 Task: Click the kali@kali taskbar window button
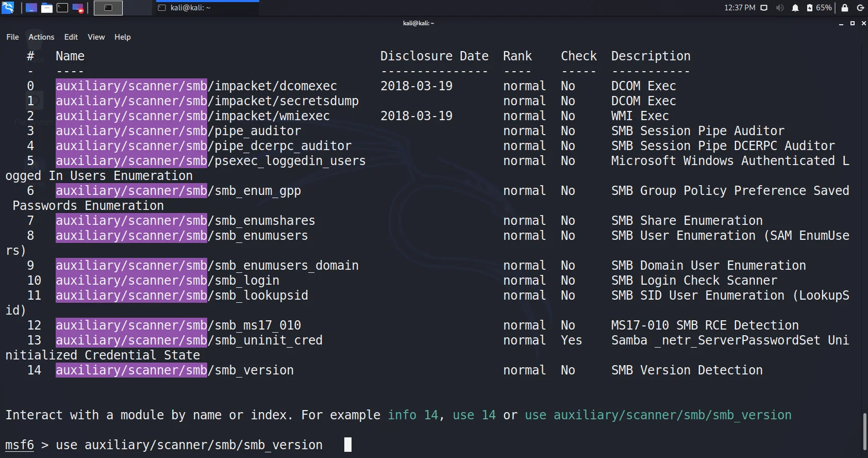coord(206,8)
